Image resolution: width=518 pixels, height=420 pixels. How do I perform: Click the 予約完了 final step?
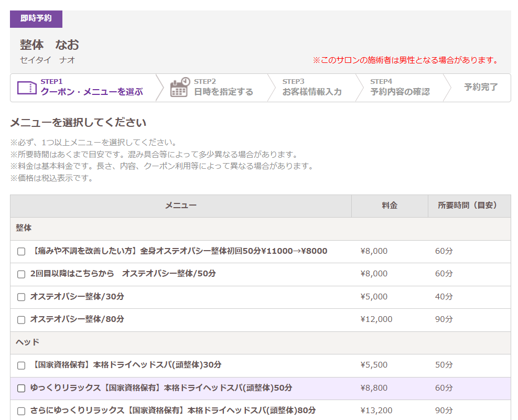point(480,88)
